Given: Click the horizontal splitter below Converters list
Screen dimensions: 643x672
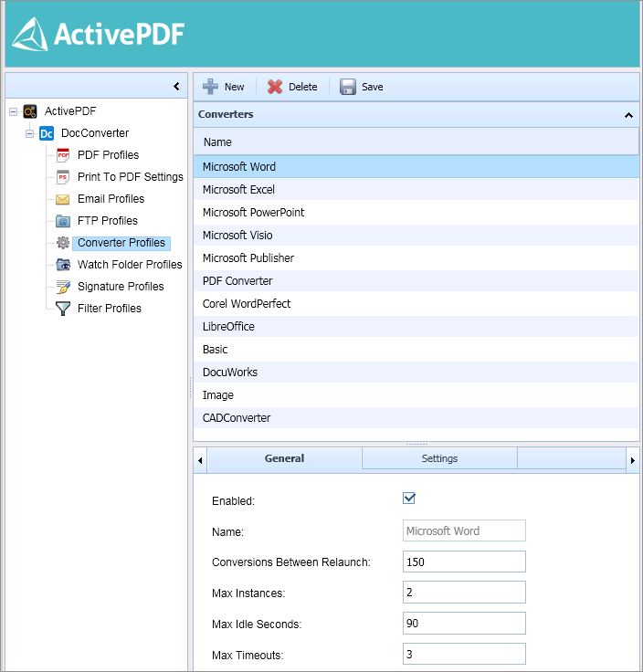Looking at the screenshot, I should 416,444.
